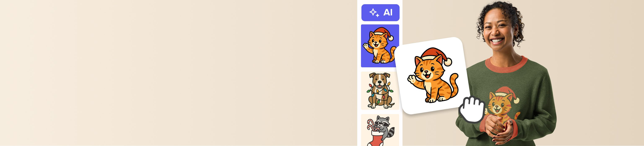
Task: Click the grabbing hand cursor icon
Action: 472,109
